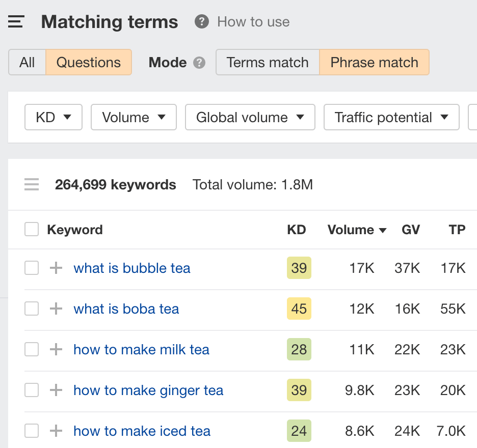477x448 pixels.
Task: Open the what is boba tea keyword link
Action: (126, 309)
